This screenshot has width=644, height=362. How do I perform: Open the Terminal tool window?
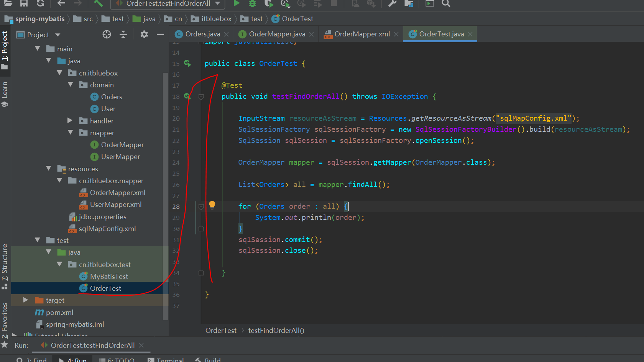[166, 360]
